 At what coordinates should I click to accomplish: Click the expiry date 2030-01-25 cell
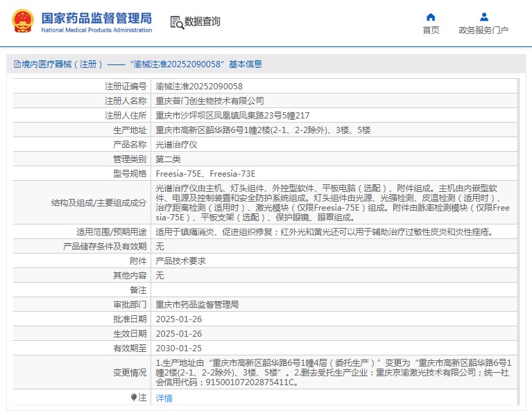coord(179,348)
